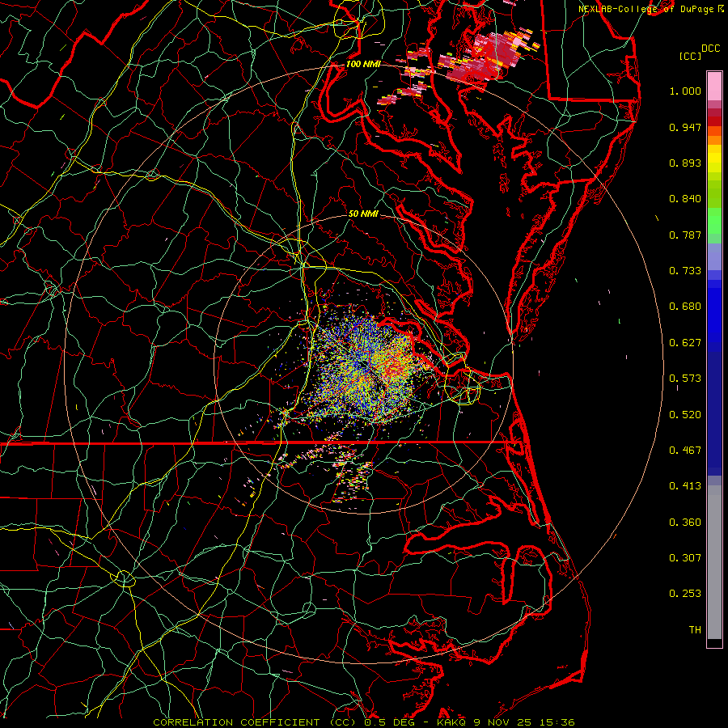Click the 0.307 scale value

click(685, 557)
